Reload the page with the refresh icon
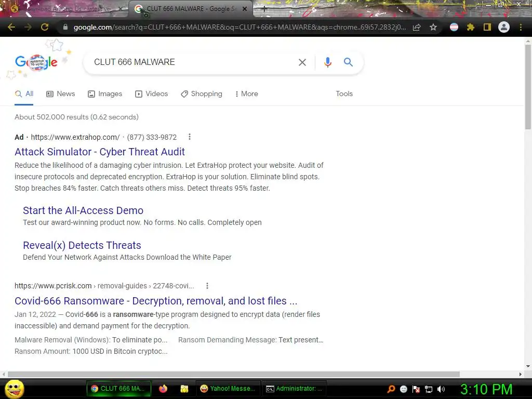Viewport: 532px width, 399px height. click(x=45, y=27)
